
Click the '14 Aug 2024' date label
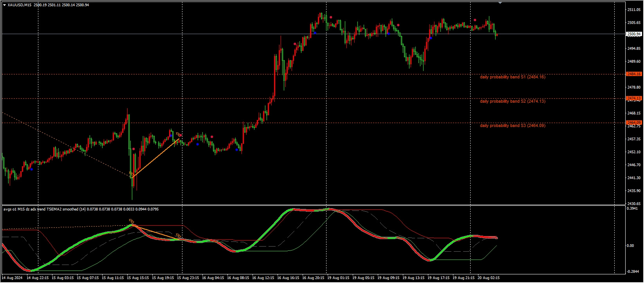(13, 278)
